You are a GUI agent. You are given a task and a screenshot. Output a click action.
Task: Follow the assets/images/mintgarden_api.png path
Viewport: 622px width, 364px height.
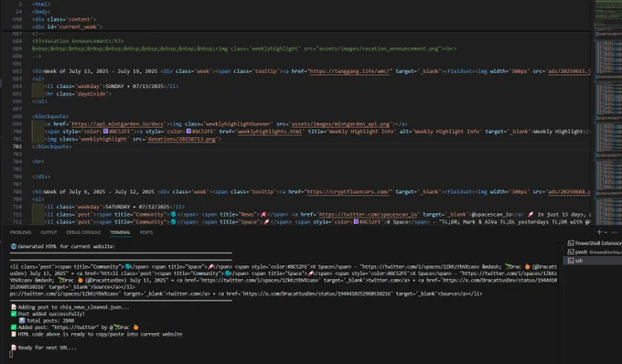[341, 123]
